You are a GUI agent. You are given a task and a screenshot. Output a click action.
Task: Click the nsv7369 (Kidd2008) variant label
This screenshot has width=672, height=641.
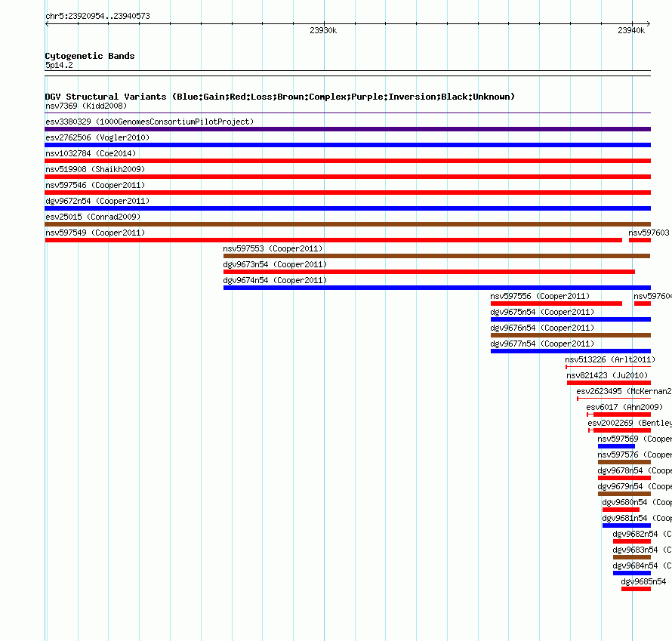coord(86,106)
